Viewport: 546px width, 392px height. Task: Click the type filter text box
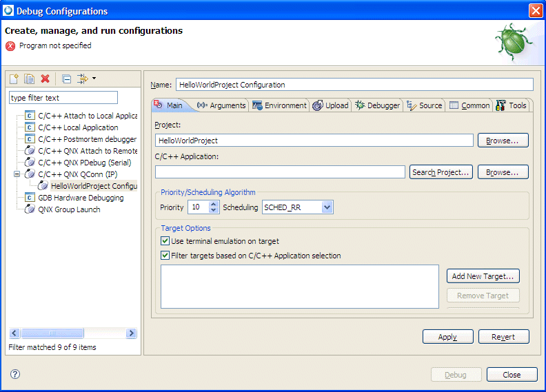click(x=63, y=98)
